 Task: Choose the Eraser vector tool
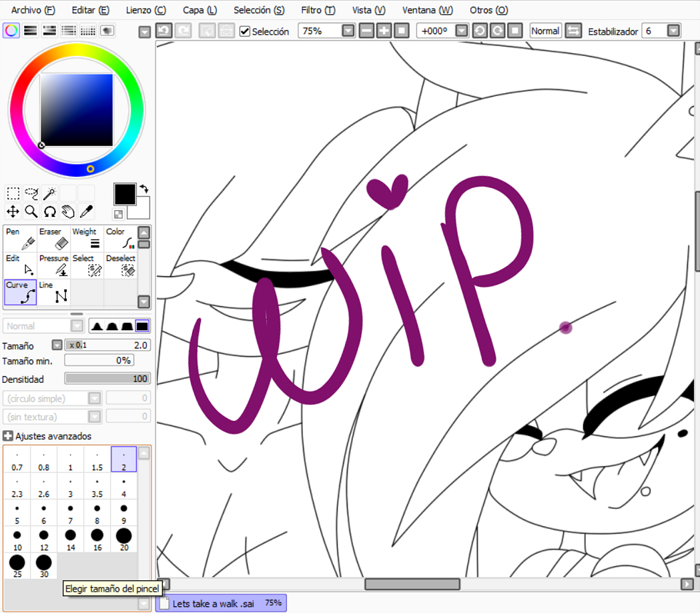53,239
